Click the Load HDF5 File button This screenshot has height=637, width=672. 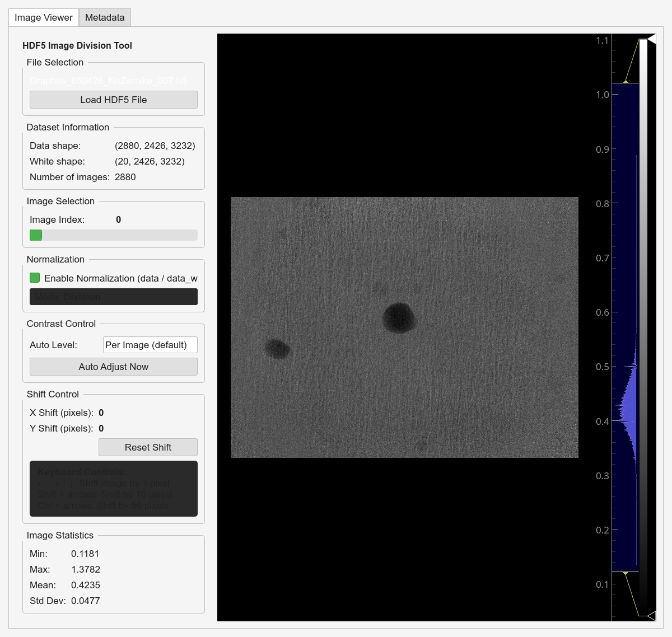tap(114, 100)
